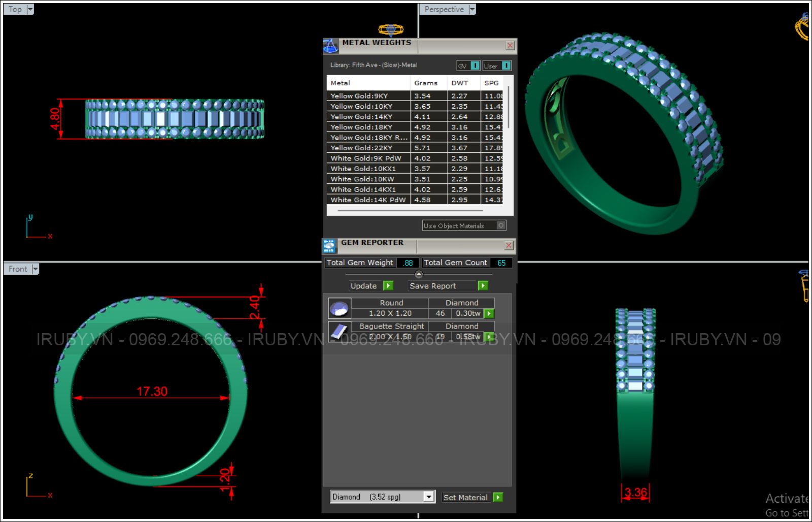Toggle the GV library switch
The height and width of the screenshot is (522, 812).
click(475, 66)
